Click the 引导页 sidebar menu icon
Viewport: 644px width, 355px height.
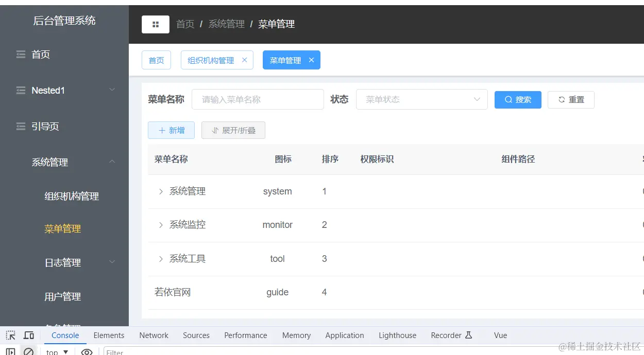21,127
